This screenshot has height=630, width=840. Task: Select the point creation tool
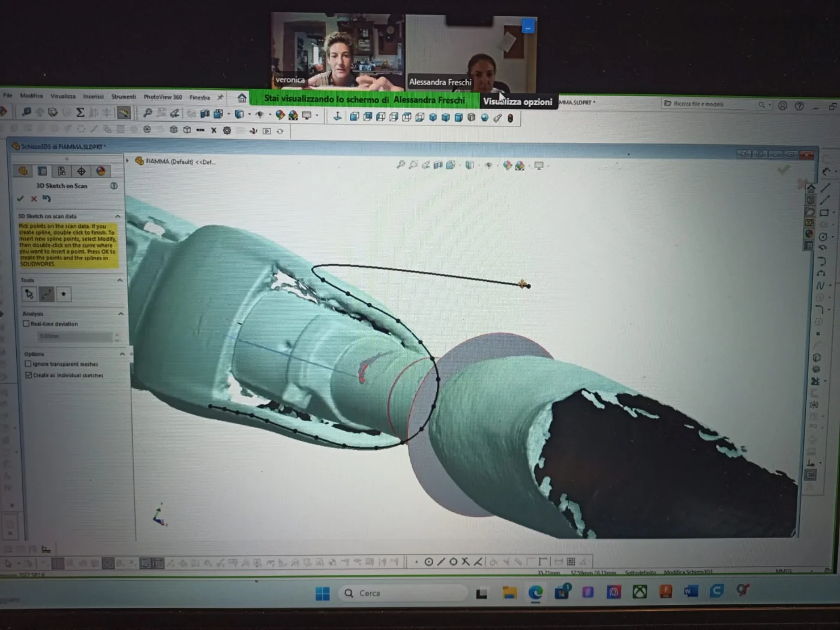(64, 294)
